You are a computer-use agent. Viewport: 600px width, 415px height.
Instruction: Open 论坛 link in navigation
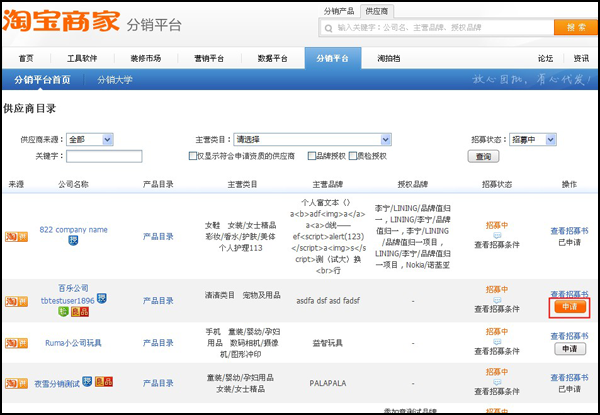[x=545, y=59]
